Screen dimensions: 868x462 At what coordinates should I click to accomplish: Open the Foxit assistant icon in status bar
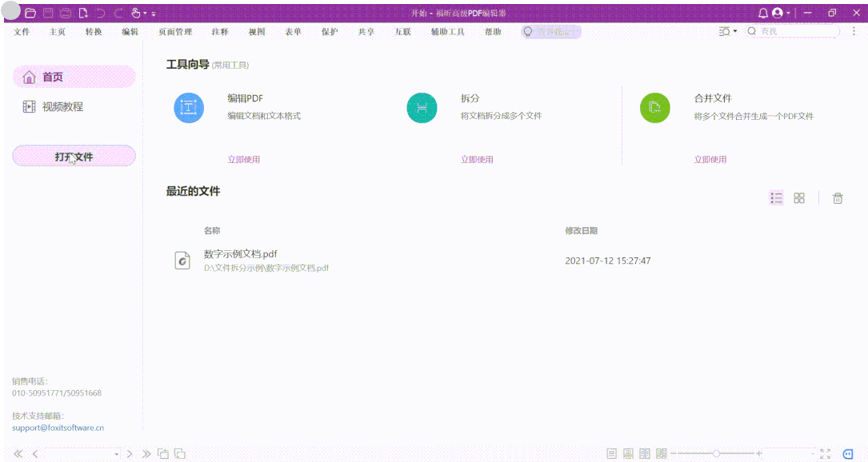point(846,454)
